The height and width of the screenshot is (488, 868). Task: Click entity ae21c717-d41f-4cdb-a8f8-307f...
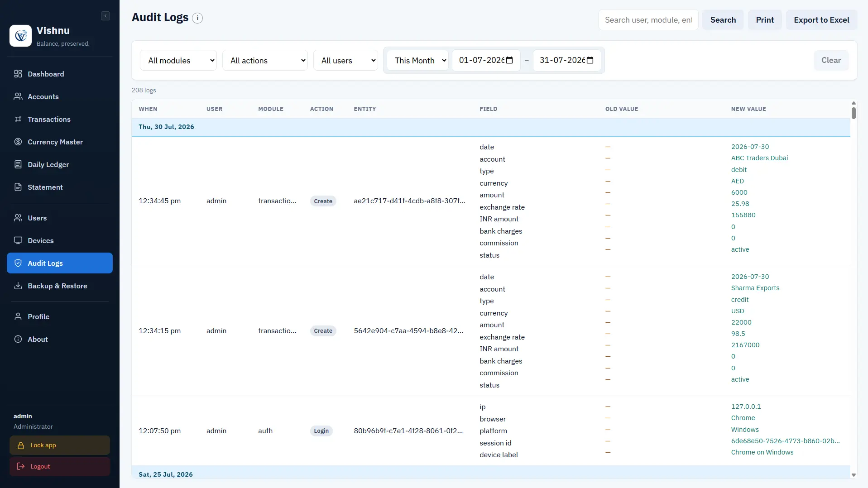[409, 201]
